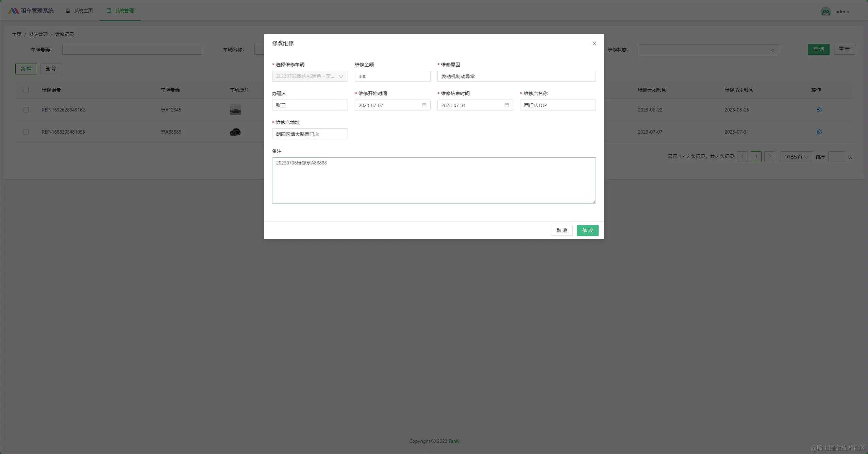Click the 取消 button
Screen dimensions: 868x454
[x=562, y=230]
